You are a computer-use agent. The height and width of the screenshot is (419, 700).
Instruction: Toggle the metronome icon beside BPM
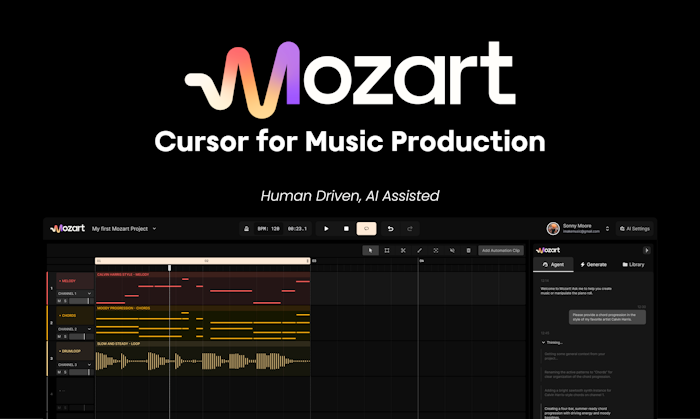(x=246, y=228)
